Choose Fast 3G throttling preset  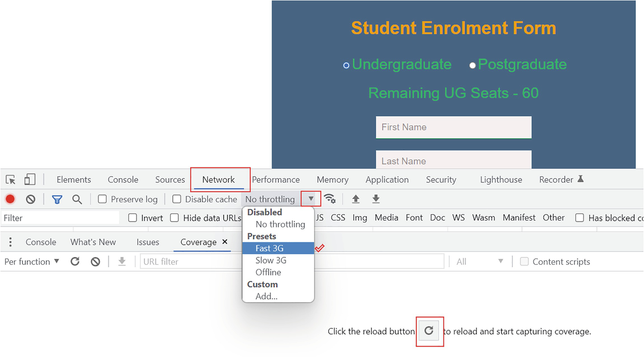270,248
